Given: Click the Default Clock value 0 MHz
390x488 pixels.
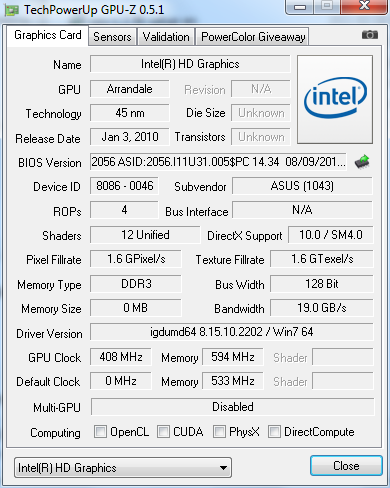Looking at the screenshot, I should pos(121,381).
